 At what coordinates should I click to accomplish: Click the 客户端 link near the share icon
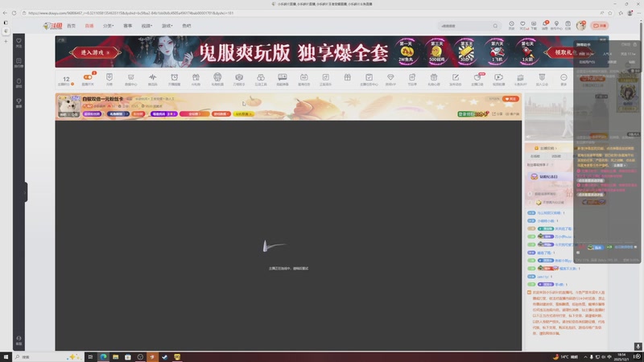[x=512, y=113]
